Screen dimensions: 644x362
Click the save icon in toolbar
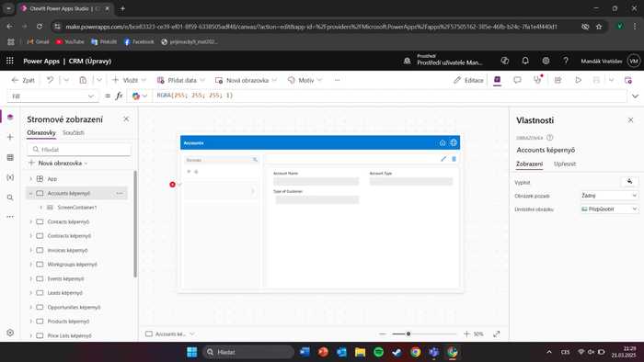point(597,80)
